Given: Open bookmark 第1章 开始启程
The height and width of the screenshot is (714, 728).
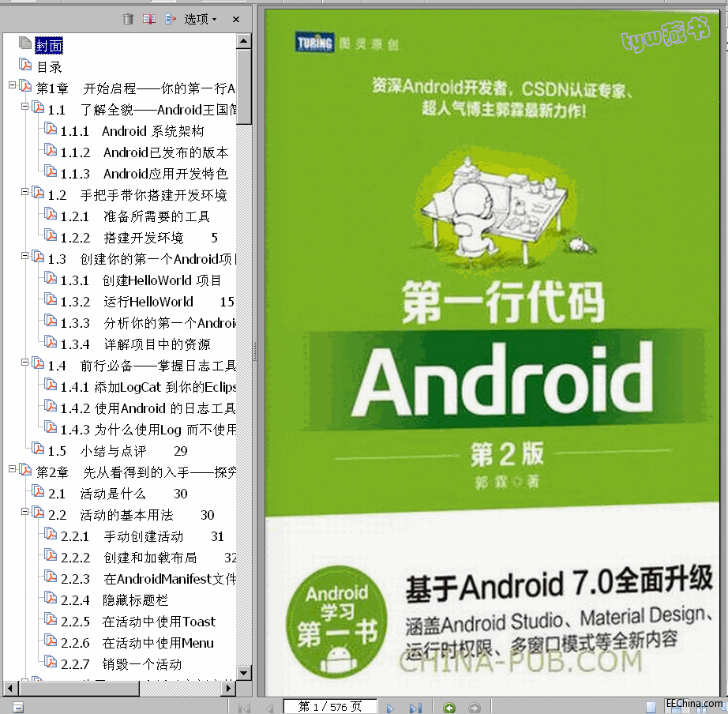Looking at the screenshot, I should [136, 88].
